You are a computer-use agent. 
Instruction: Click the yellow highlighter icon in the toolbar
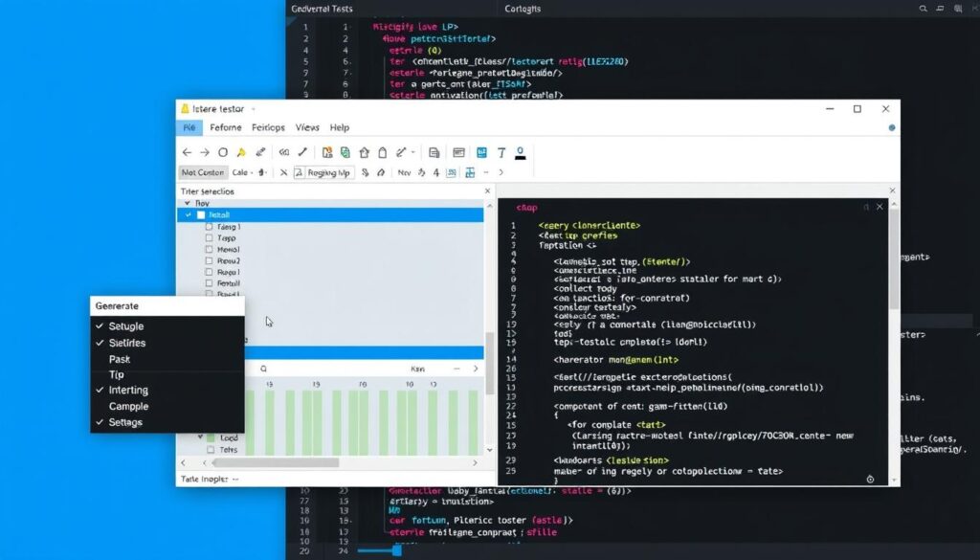[x=241, y=152]
